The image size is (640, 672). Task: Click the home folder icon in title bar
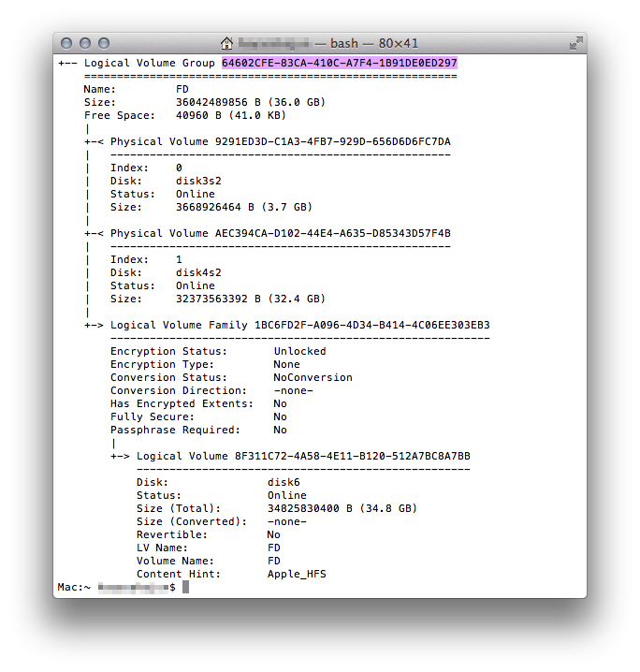coord(226,43)
